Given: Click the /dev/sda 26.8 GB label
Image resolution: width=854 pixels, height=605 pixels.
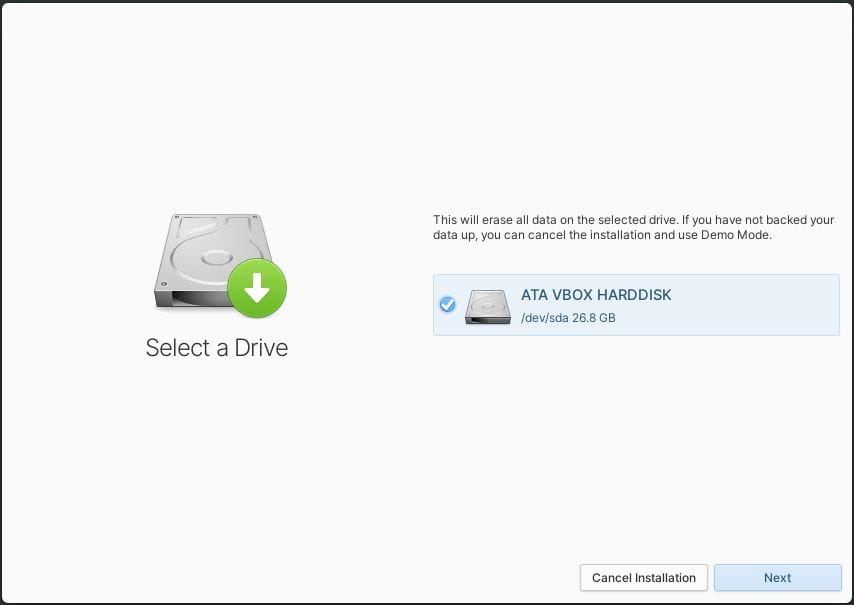Looking at the screenshot, I should pyautogui.click(x=568, y=317).
